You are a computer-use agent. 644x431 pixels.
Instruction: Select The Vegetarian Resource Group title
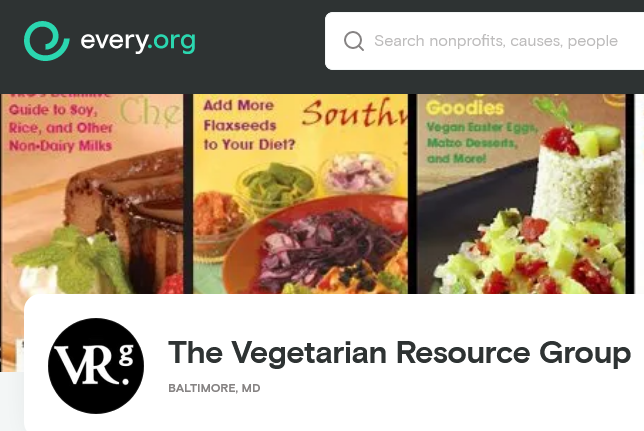point(399,353)
